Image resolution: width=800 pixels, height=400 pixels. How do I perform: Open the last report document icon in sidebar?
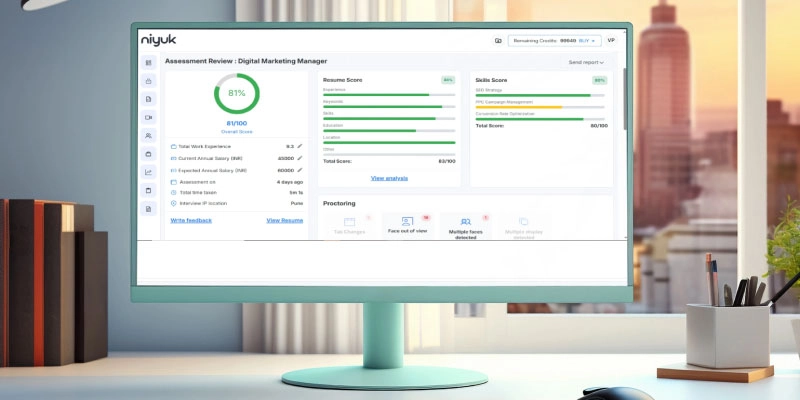pyautogui.click(x=148, y=209)
